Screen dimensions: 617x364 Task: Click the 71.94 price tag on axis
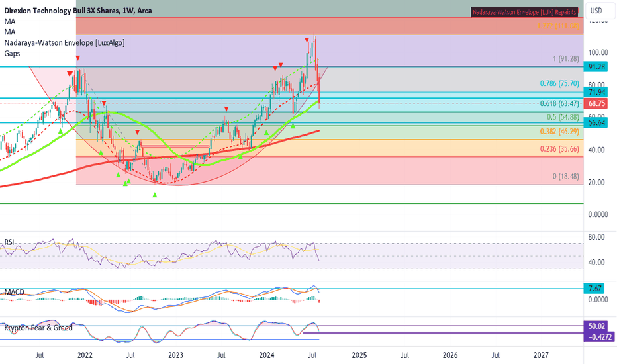point(596,92)
